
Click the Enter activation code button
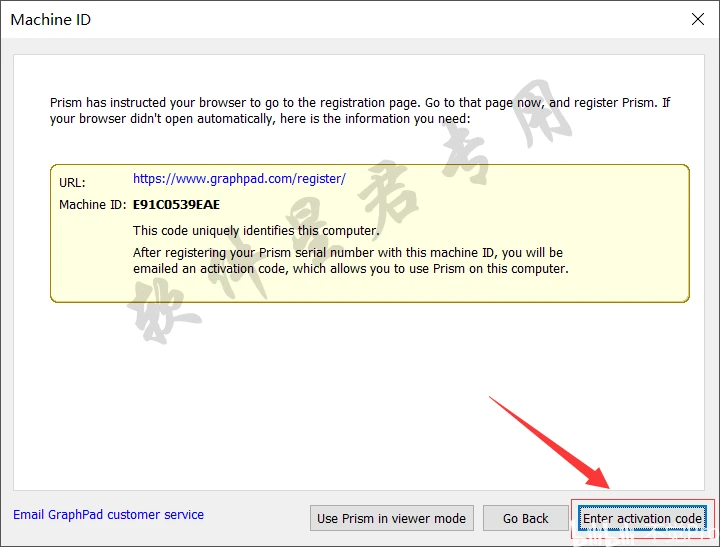point(642,518)
